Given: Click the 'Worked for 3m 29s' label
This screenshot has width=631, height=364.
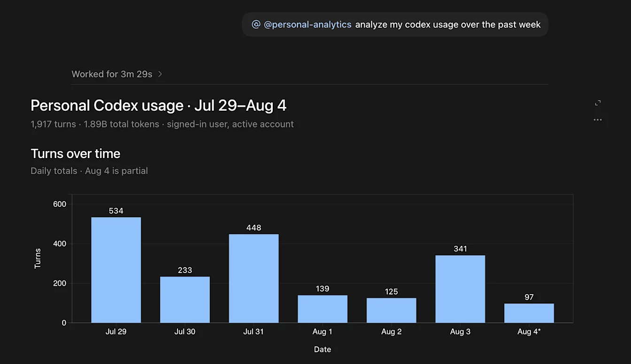Looking at the screenshot, I should click(x=112, y=74).
